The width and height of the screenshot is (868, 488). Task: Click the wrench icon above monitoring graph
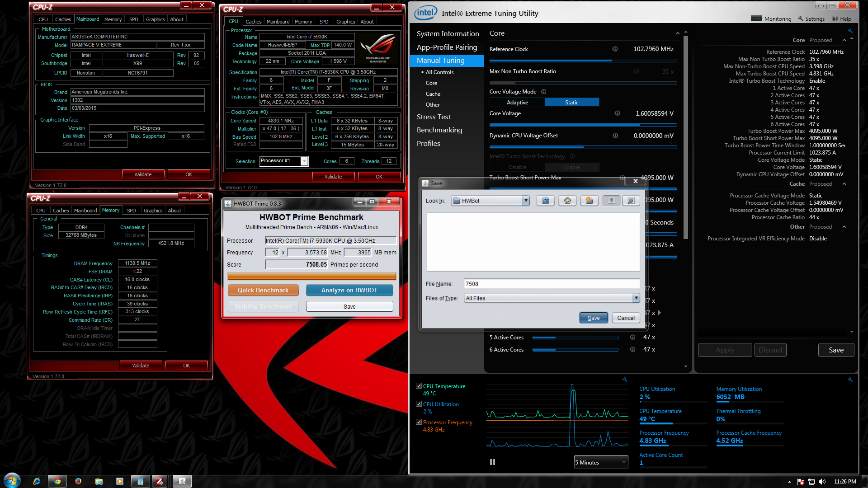click(x=625, y=380)
